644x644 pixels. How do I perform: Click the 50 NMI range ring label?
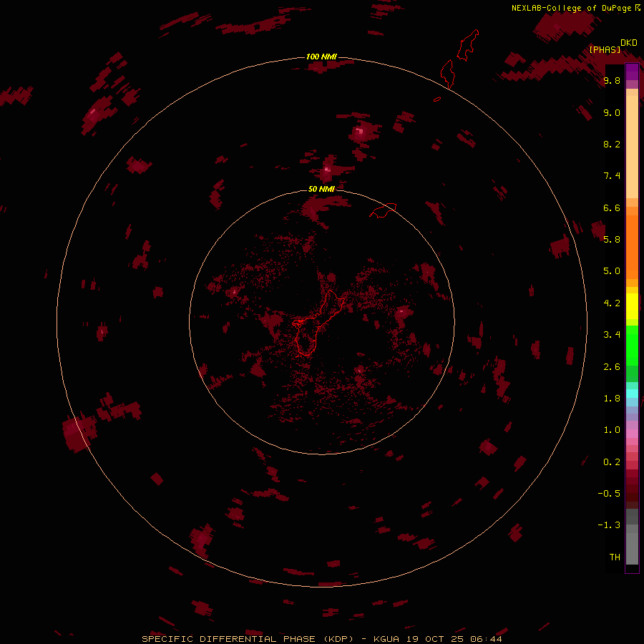321,189
